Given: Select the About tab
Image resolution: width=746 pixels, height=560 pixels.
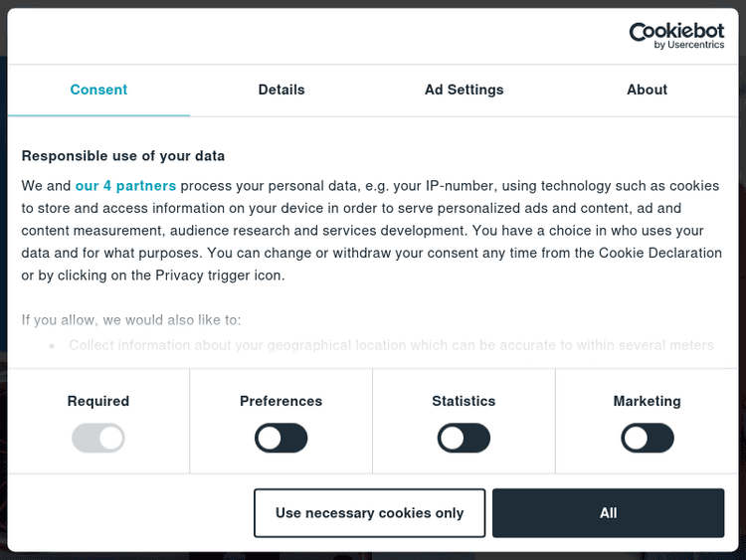Looking at the screenshot, I should tap(647, 90).
